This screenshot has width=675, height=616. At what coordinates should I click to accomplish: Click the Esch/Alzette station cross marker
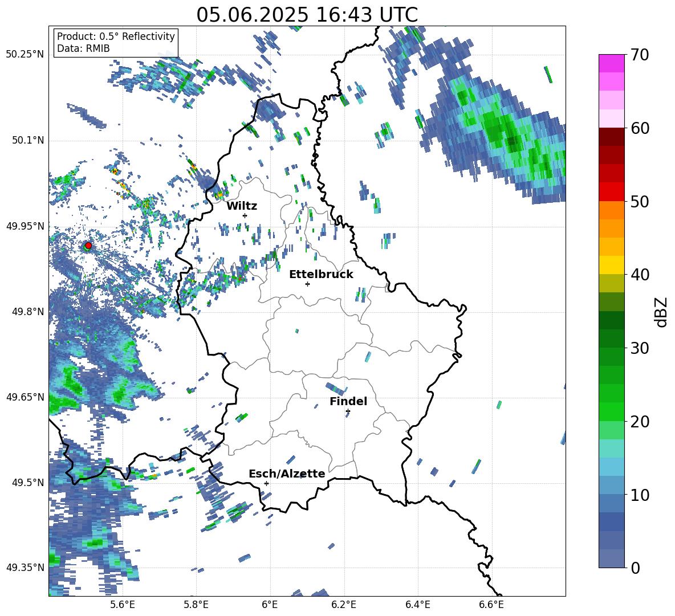tap(266, 483)
